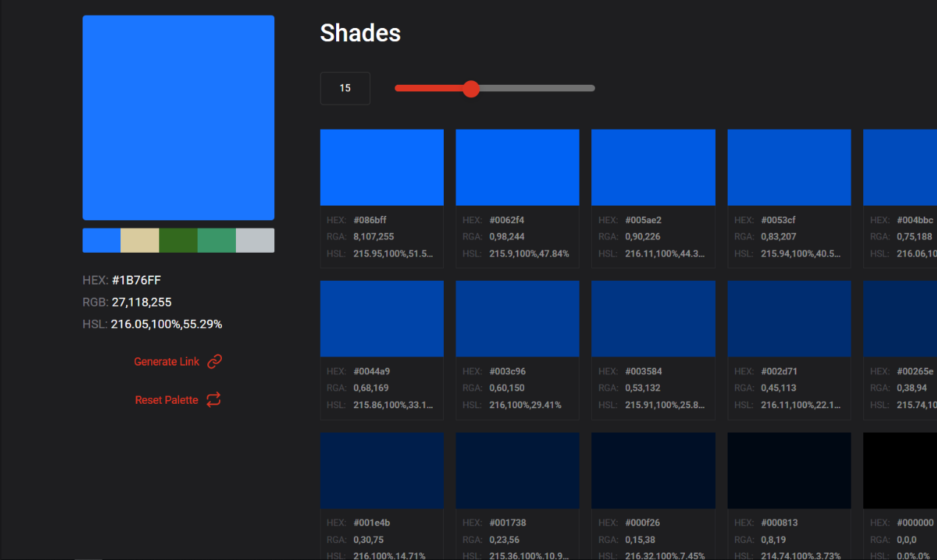
Task: Click the Reset Palette refresh icon
Action: 214,399
